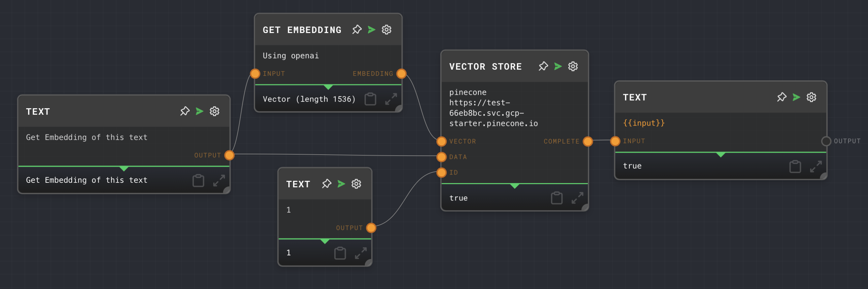Screen dimensions: 868x289
Task: Pin the Vector Store node
Action: point(543,66)
